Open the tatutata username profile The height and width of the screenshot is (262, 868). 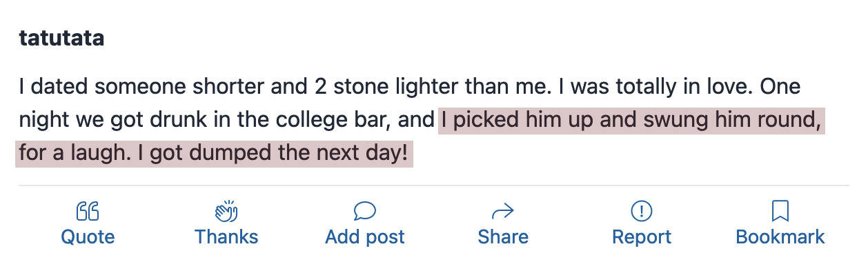coord(61,39)
